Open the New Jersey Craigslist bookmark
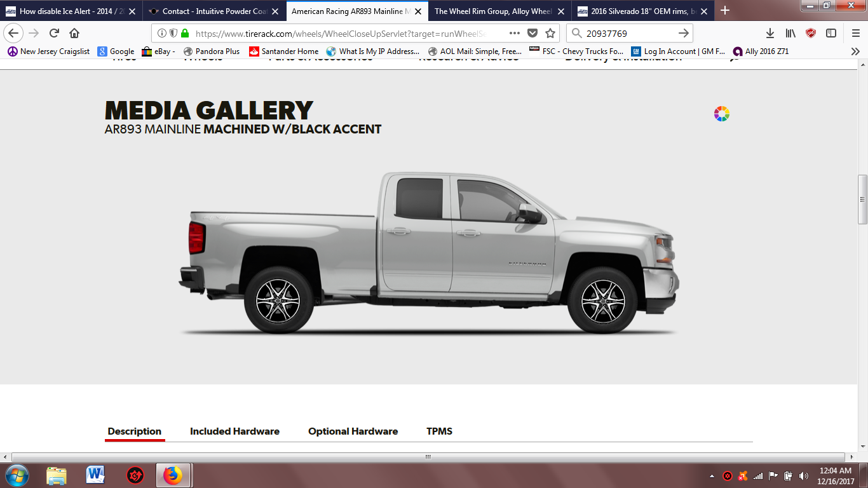Screen dimensions: 868x488 (x=48, y=51)
